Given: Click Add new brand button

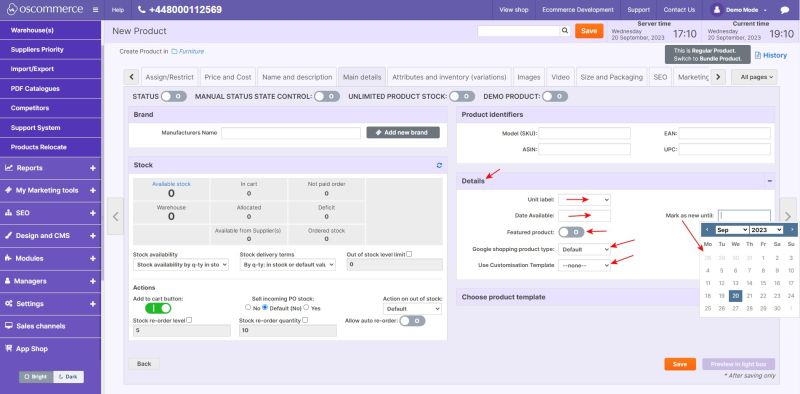Looking at the screenshot, I should [x=403, y=133].
